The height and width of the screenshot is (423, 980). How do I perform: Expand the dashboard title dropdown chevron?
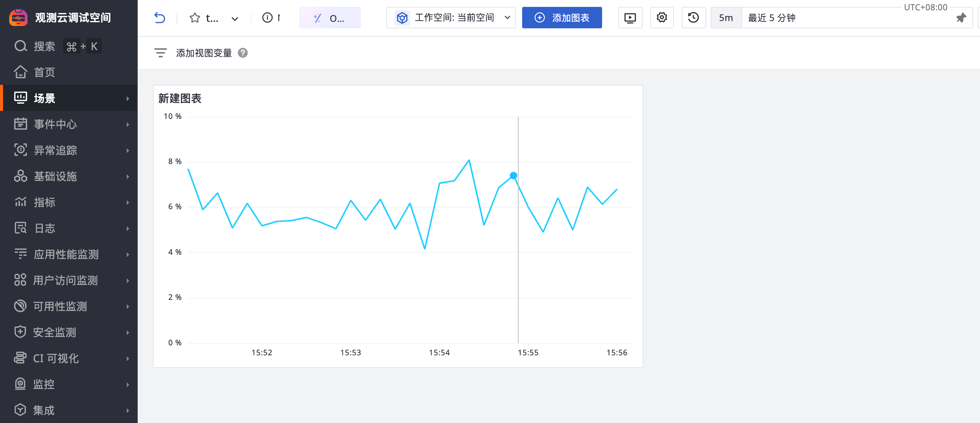[x=235, y=18]
